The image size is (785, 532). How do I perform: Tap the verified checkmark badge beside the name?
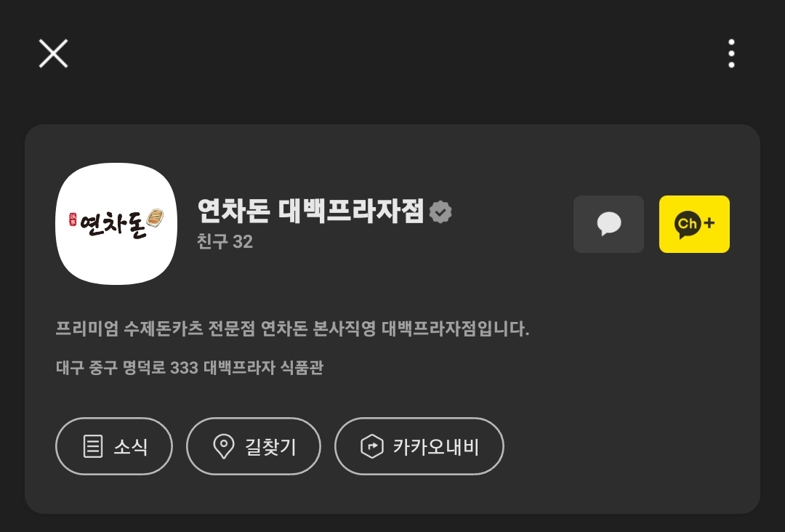(x=440, y=211)
